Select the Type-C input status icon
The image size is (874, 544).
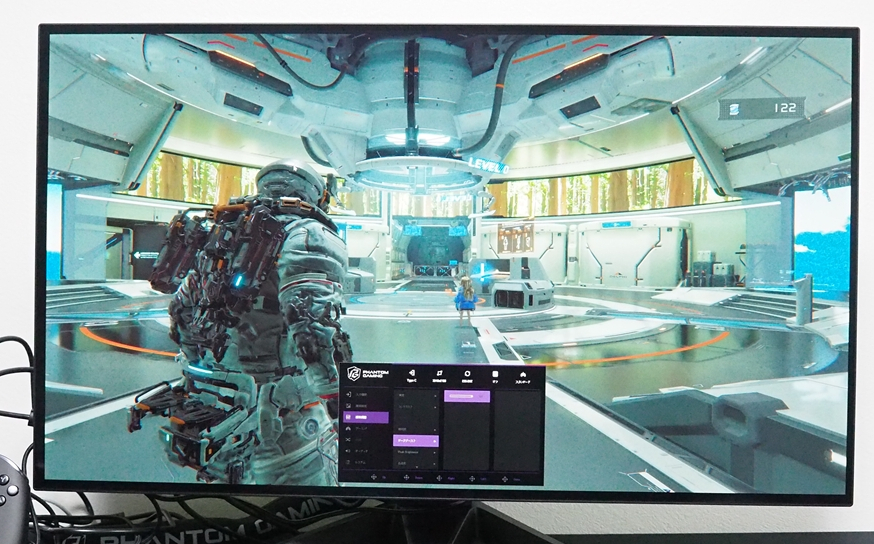click(411, 374)
